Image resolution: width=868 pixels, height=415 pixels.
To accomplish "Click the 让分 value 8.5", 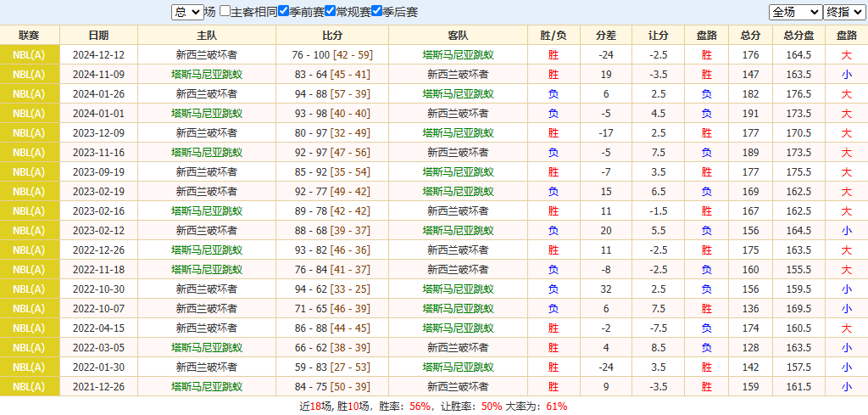I will [658, 347].
